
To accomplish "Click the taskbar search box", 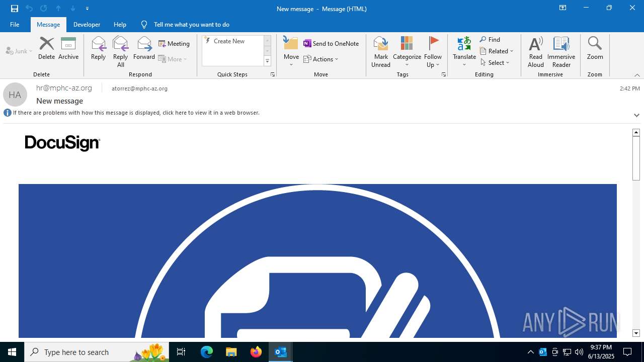I will coord(97,352).
